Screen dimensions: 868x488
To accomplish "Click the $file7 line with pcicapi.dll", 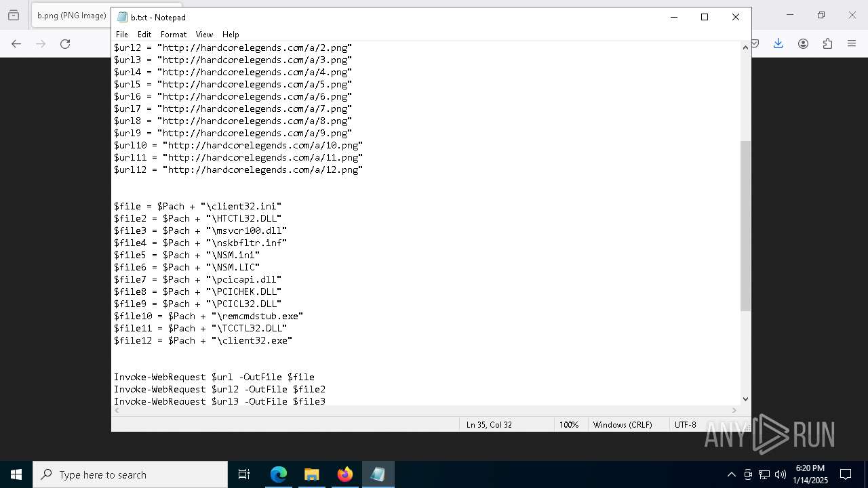I will [x=197, y=279].
